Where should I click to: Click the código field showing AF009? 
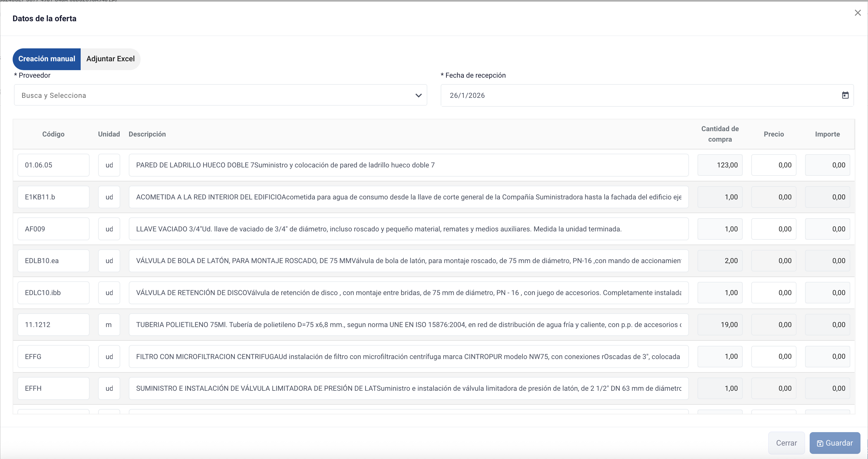tap(53, 229)
